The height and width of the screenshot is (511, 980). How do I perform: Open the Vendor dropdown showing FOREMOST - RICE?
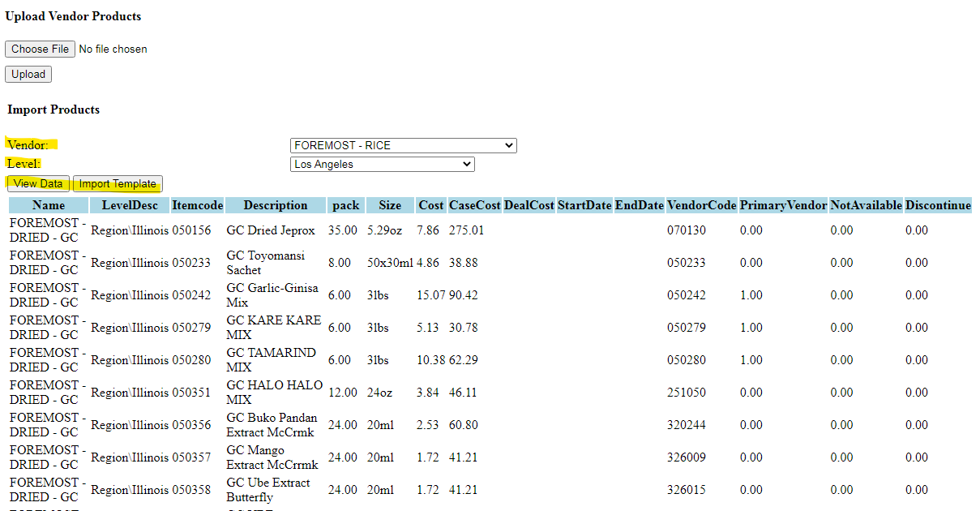coord(404,146)
